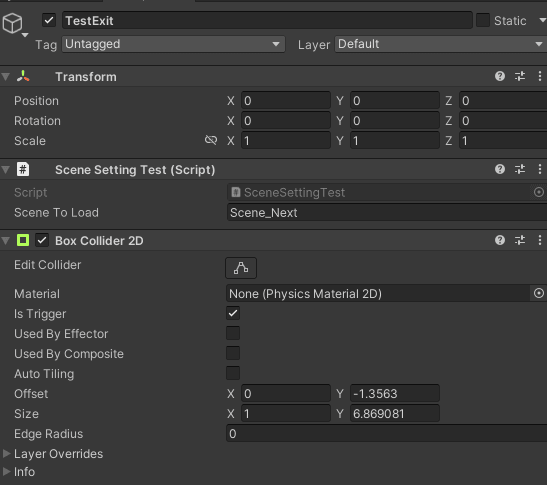The image size is (547, 485).
Task: Open the Layer dropdown showing Default
Action: [441, 44]
